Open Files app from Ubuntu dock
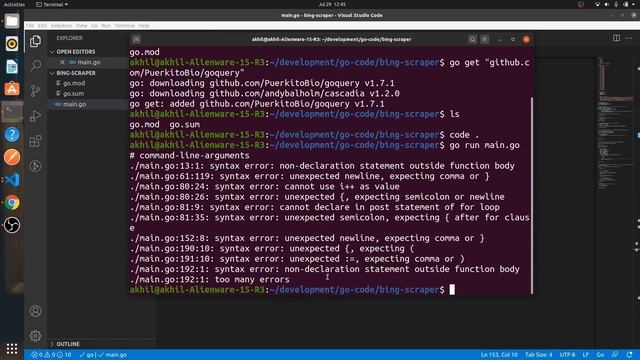The width and height of the screenshot is (640, 360). click(12, 21)
